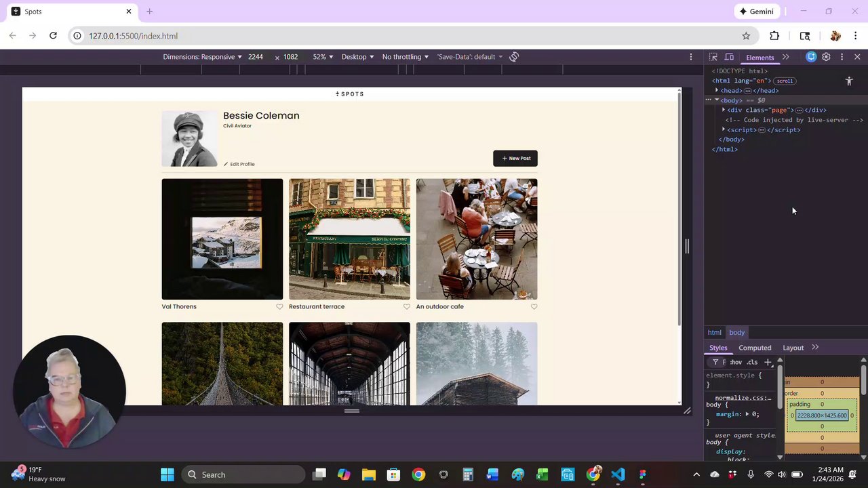The image size is (868, 488).
Task: Add a new style rule plus icon
Action: point(768,363)
